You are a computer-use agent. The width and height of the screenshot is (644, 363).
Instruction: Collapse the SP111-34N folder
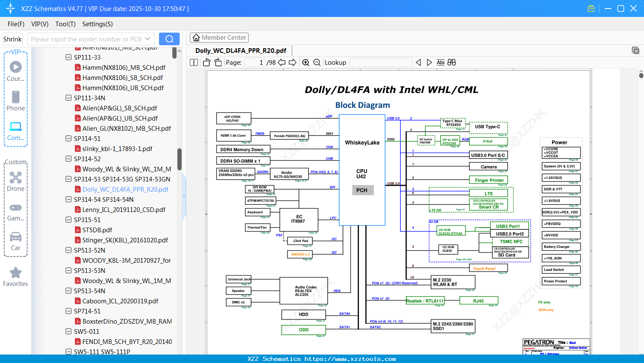69,98
